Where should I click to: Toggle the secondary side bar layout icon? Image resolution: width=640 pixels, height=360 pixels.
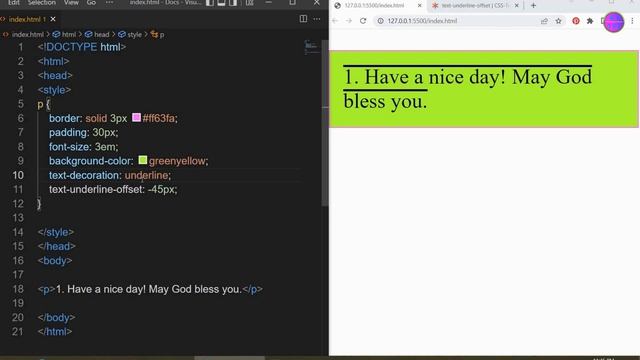pyautogui.click(x=233, y=3)
